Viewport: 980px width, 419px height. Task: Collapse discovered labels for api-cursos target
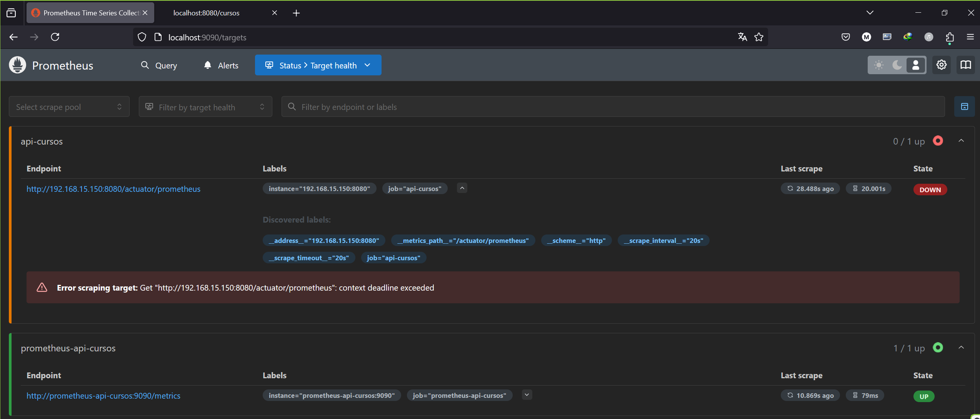462,188
